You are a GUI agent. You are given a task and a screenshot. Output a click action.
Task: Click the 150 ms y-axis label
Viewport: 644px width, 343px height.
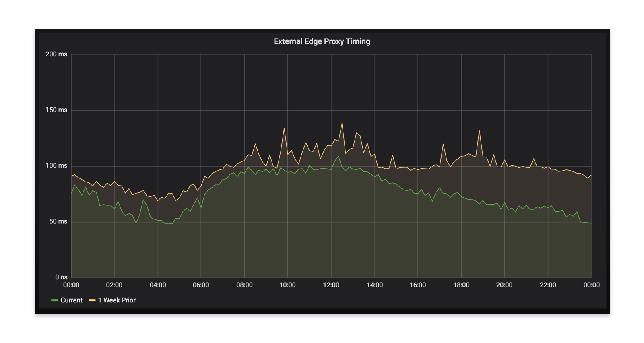coord(56,110)
